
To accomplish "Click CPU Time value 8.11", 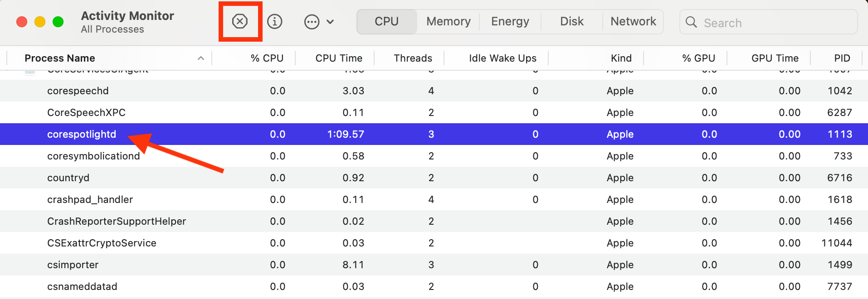I will point(353,265).
